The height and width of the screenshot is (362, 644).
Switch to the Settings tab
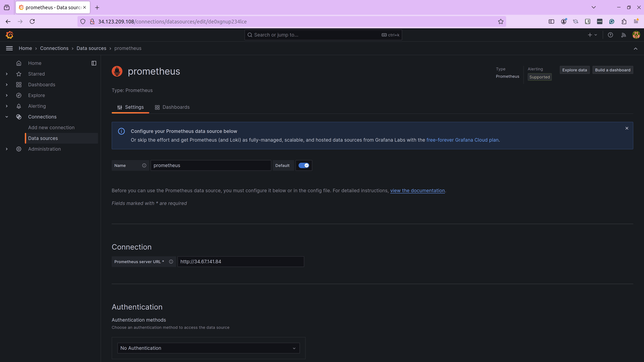130,107
